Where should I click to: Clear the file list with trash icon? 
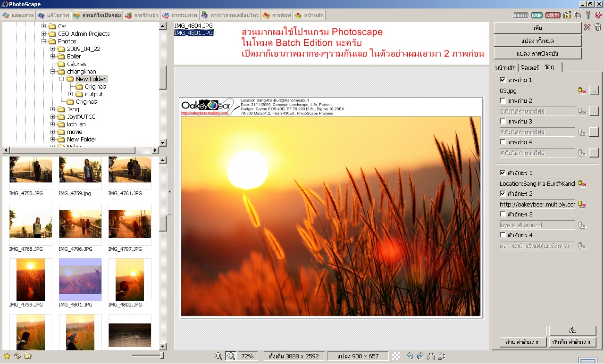(x=598, y=27)
